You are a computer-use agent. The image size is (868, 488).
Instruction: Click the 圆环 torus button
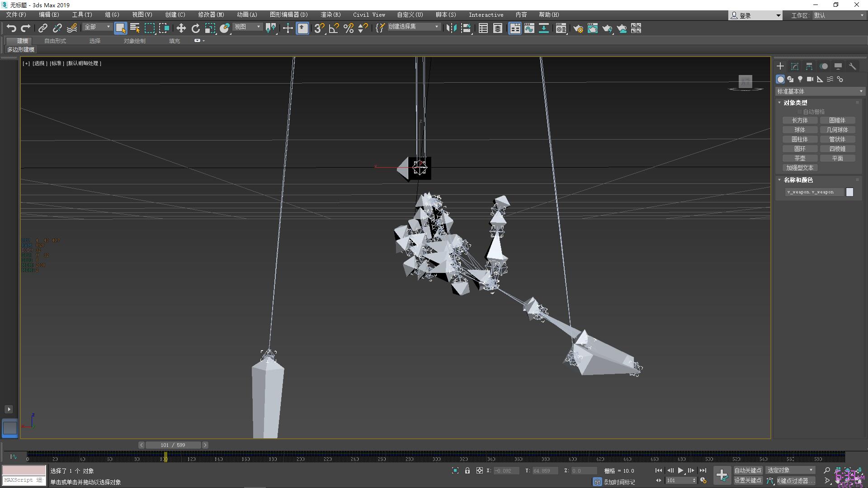(800, 149)
